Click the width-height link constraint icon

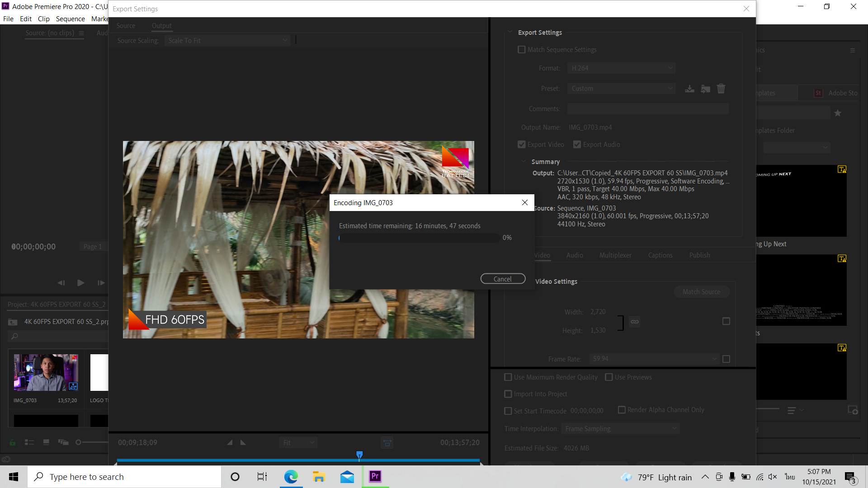pyautogui.click(x=635, y=322)
